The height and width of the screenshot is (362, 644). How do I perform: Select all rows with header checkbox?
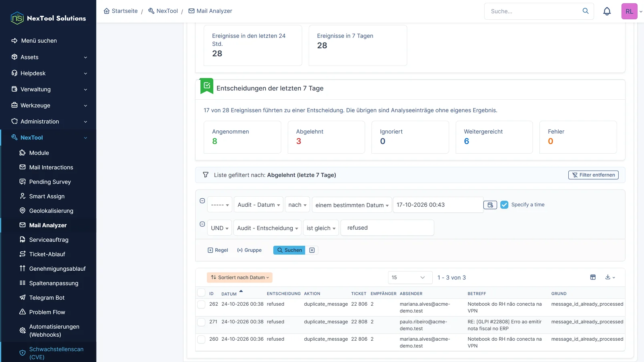coord(201,293)
